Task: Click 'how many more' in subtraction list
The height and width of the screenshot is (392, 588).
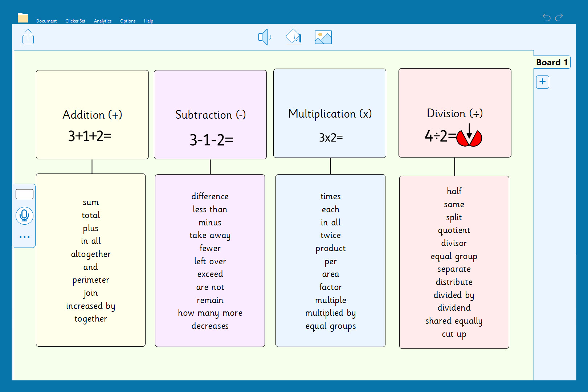Action: [210, 313]
